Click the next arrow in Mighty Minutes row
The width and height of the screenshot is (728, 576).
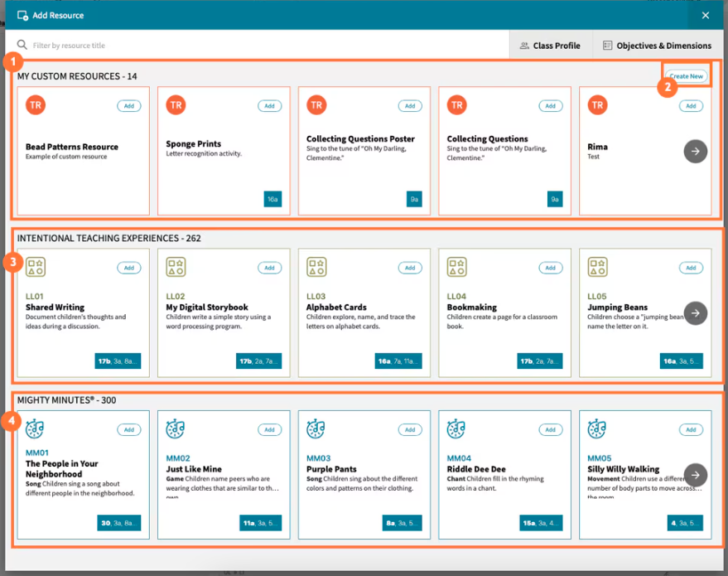[694, 474]
